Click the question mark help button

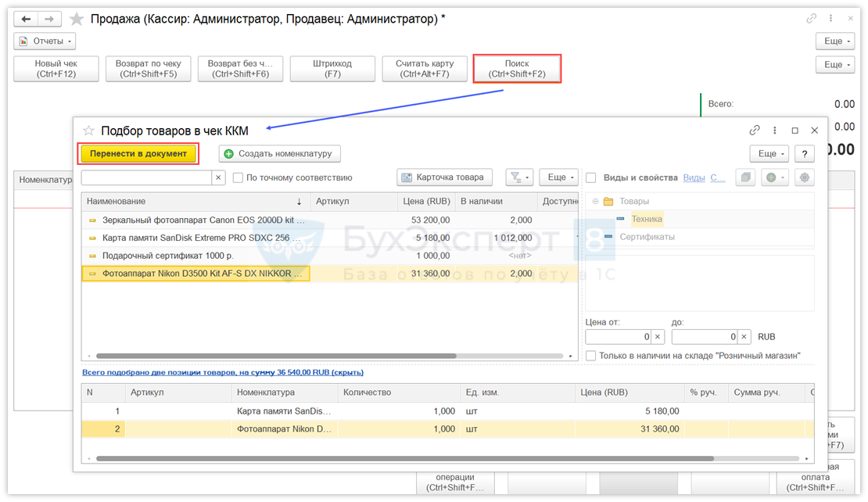pyautogui.click(x=805, y=154)
